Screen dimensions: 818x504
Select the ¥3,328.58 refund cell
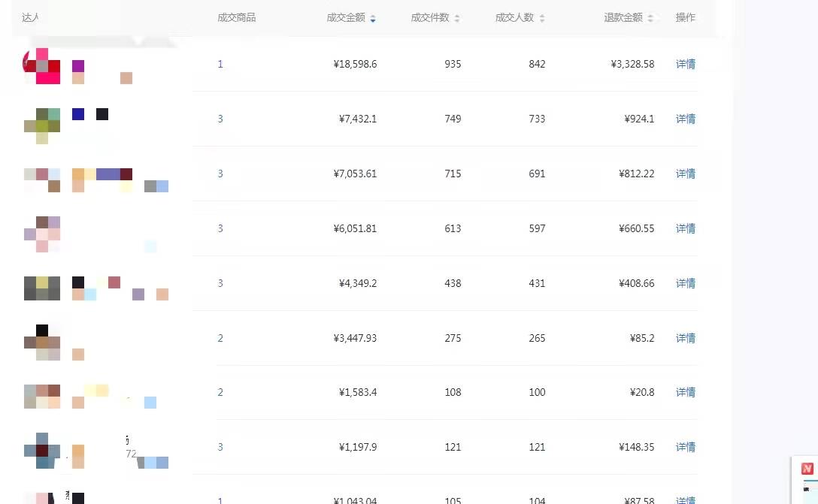coord(632,64)
